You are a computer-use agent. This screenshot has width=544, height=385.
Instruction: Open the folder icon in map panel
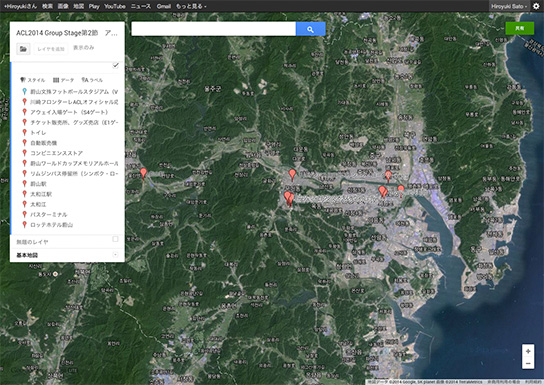pos(23,49)
